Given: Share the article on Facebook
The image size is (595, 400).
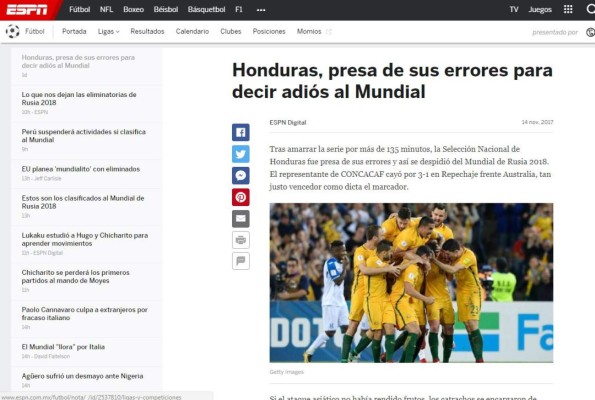Looking at the screenshot, I should click(241, 132).
